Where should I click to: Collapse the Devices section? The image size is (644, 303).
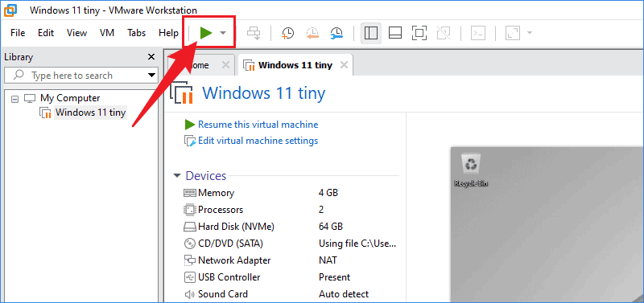(x=177, y=176)
